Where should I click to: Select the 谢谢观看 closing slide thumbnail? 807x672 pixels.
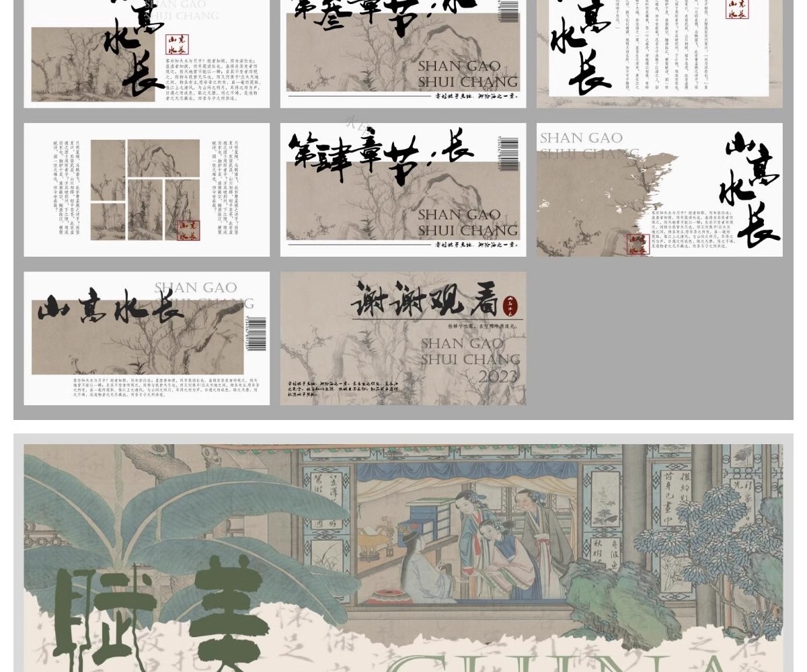tap(403, 338)
